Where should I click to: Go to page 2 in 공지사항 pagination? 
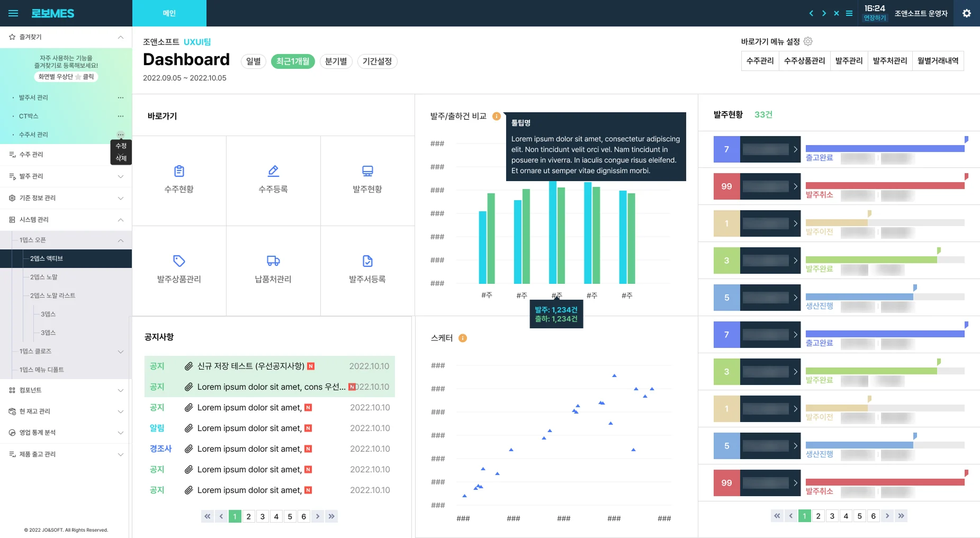pyautogui.click(x=249, y=516)
